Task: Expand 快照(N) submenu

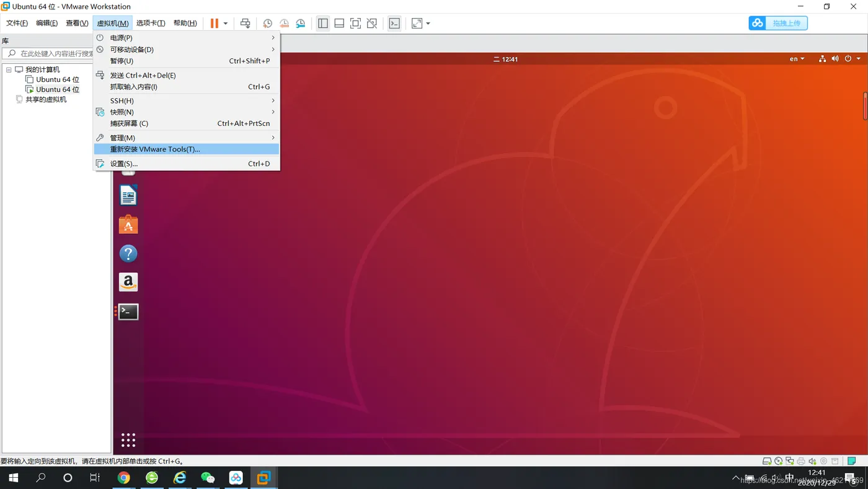Action: tap(186, 112)
